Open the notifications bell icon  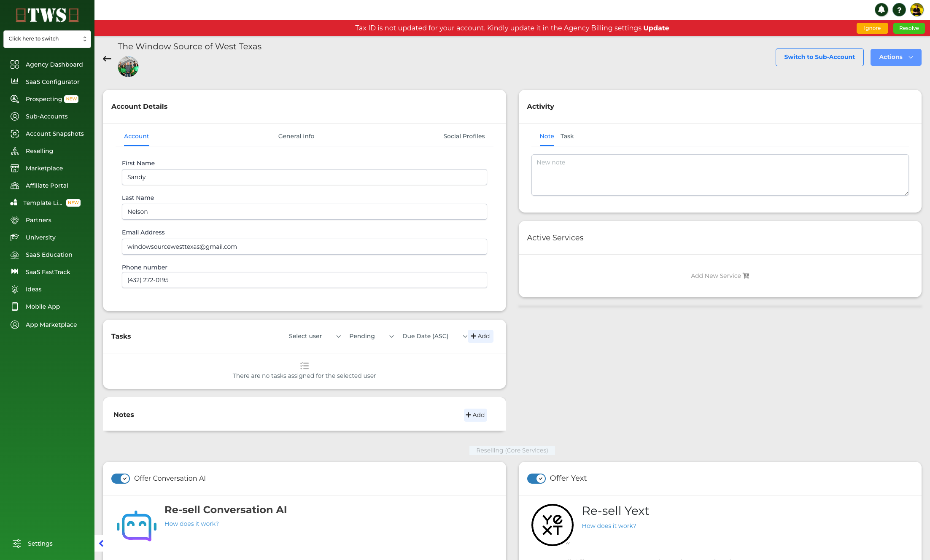881,10
